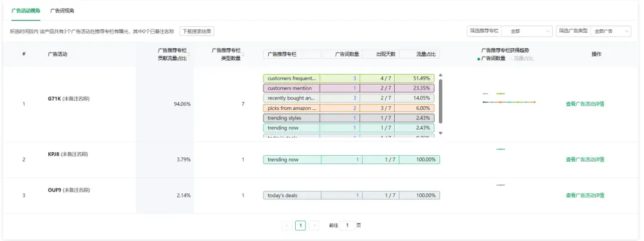Click the KPJ8 campaign name
Viewport: 644px width, 241px height.
(x=54, y=155)
